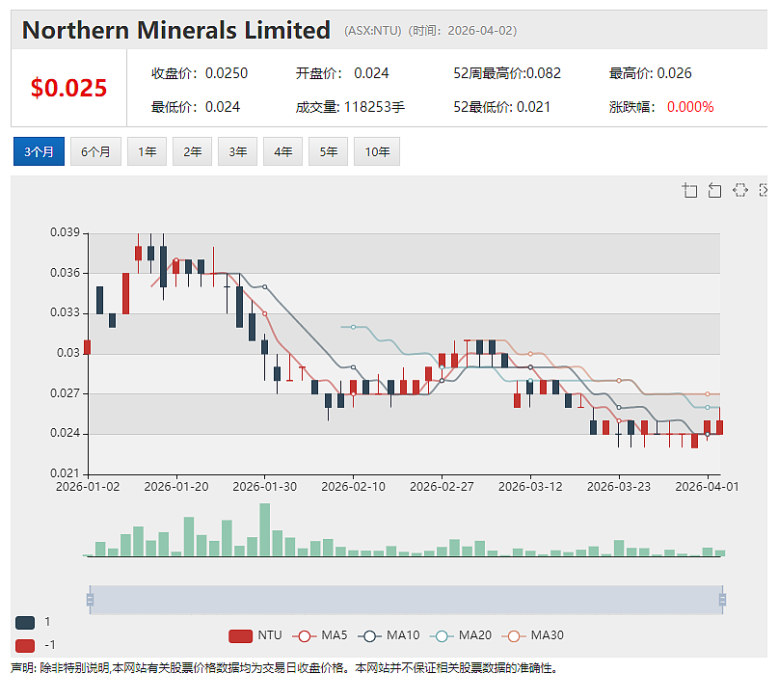
Task: Toggle the MA5 line legend
Action: click(x=319, y=635)
